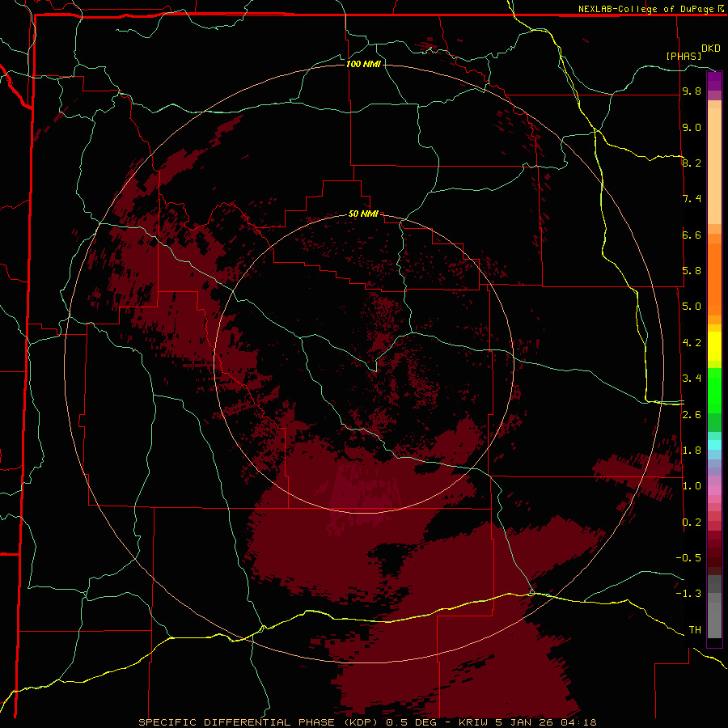Click the 1.0 scale value
This screenshot has width=728, height=728.
(x=692, y=486)
